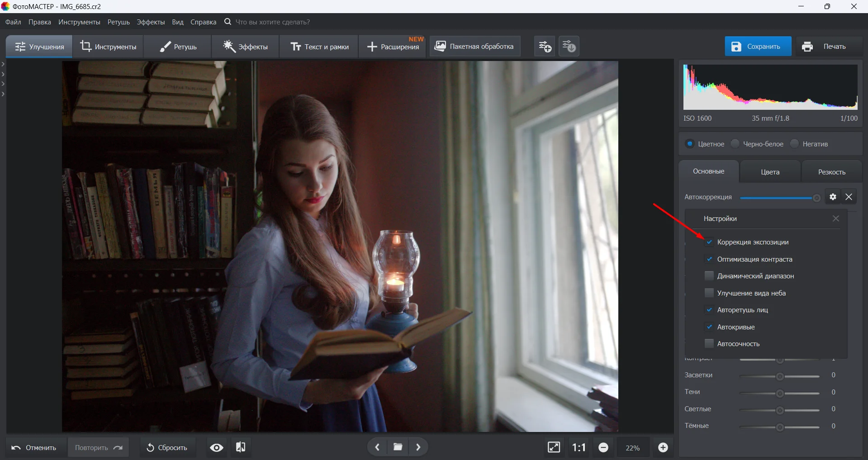Click the Светлые slider handle
Screen dimensions: 868x460
(x=780, y=410)
